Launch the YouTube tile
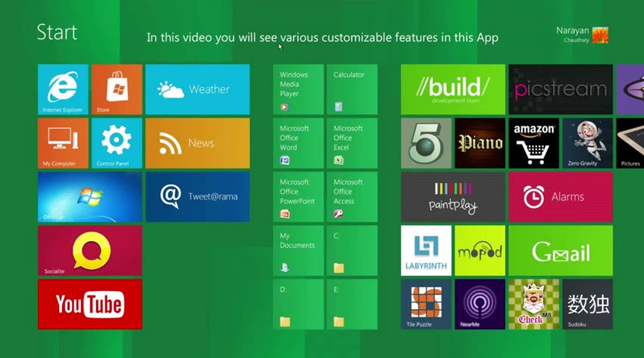Viewport: 644px width, 358px height. coord(90,304)
